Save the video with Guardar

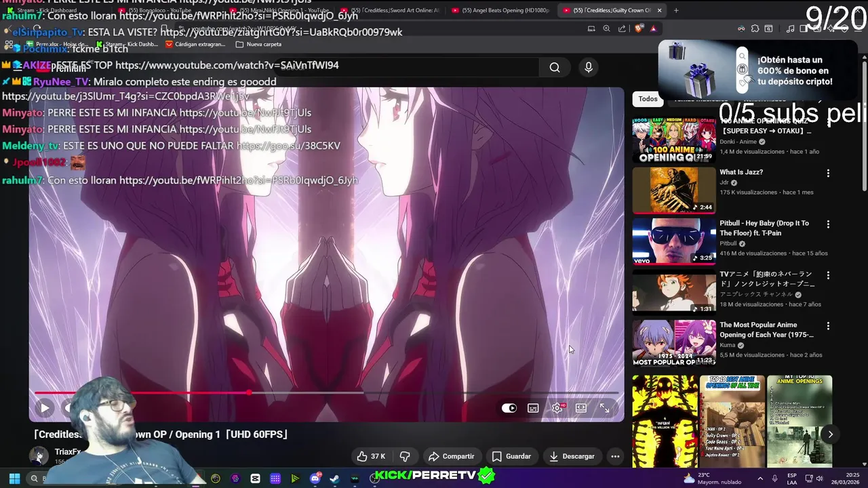511,456
